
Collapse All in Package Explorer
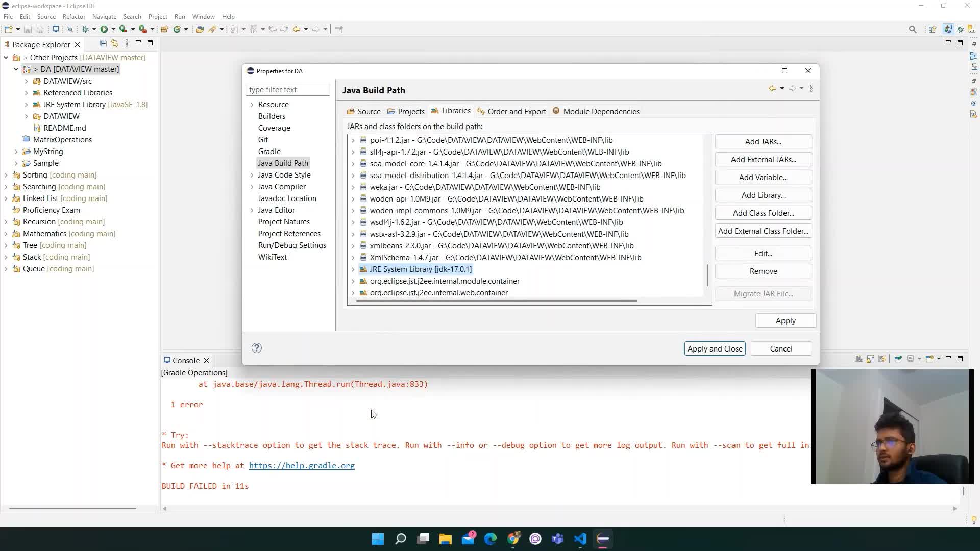[x=103, y=43]
